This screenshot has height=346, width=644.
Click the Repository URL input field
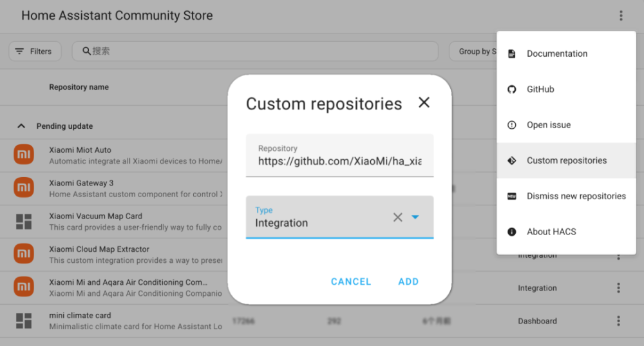click(x=339, y=155)
